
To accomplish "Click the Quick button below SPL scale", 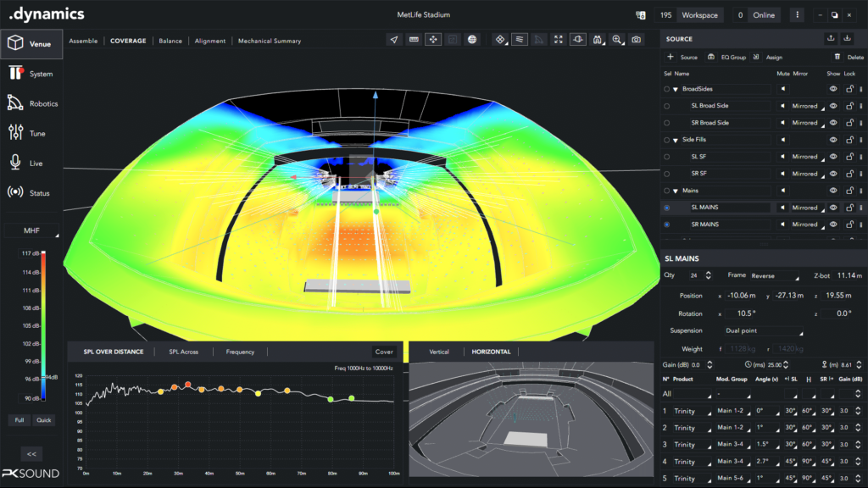I will tap(44, 420).
